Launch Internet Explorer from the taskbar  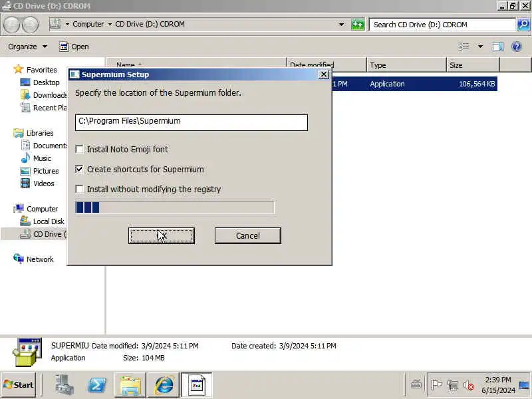(164, 385)
